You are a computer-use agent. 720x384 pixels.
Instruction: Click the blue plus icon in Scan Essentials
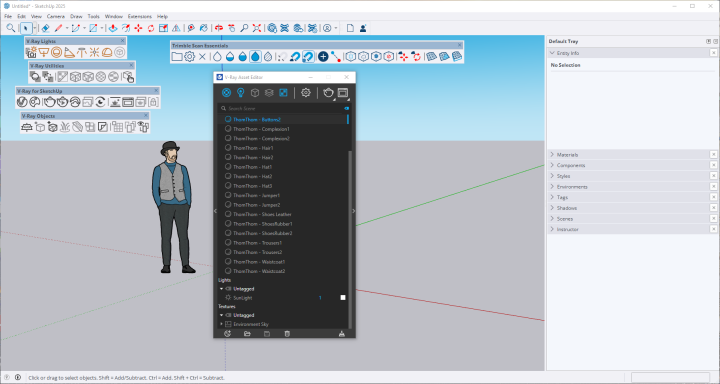[323, 56]
